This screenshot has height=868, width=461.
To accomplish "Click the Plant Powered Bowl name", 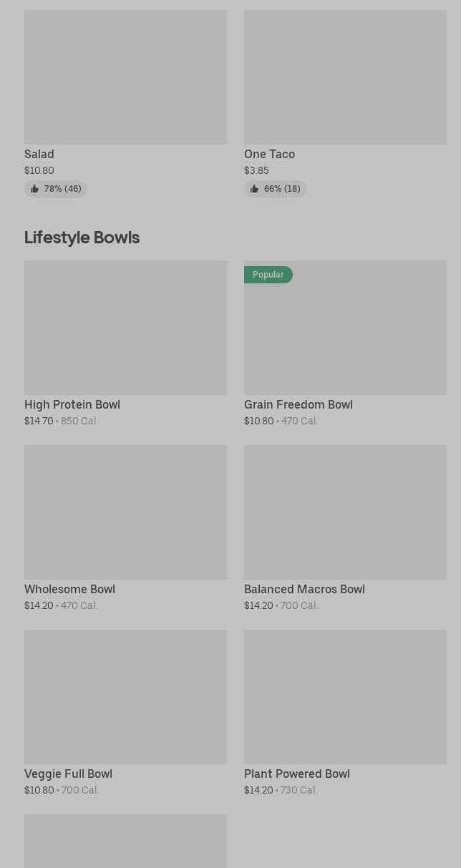I will [296, 774].
